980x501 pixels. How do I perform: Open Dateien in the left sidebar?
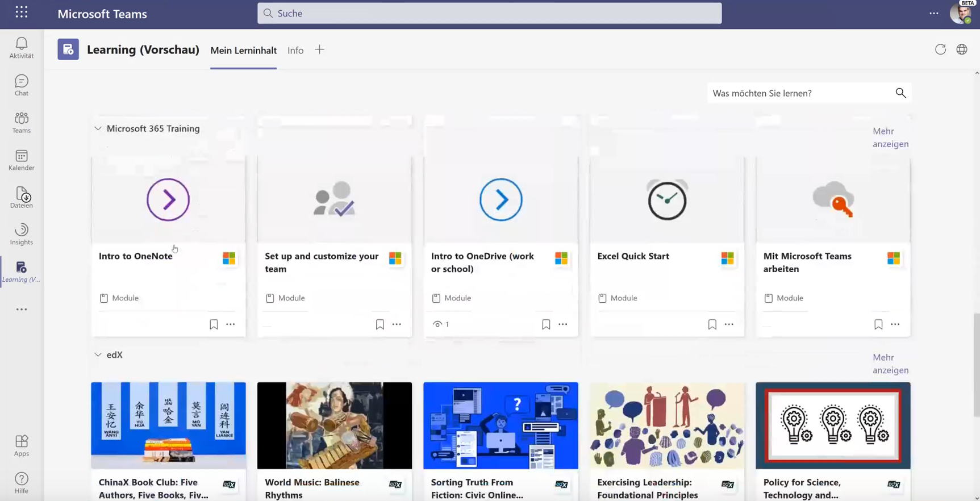pos(22,197)
